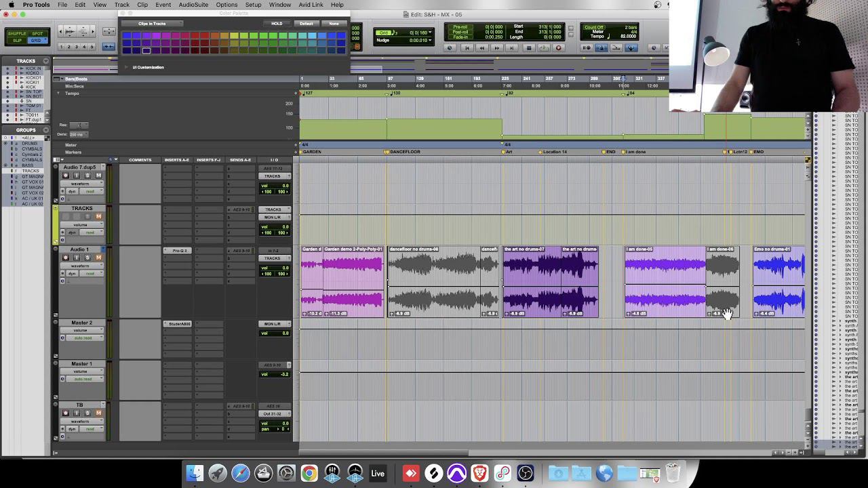
Task: Open the Nudge value dropdown
Action: tap(430, 41)
